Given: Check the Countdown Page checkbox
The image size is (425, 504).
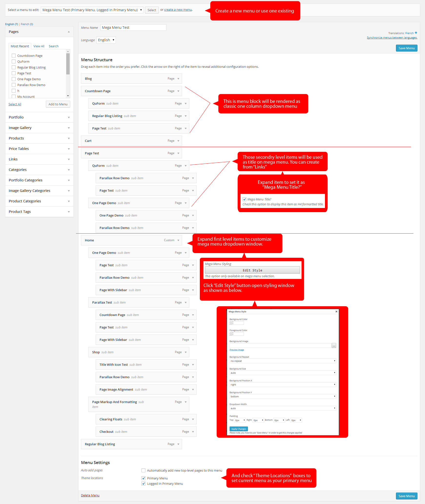Looking at the screenshot, I should (x=14, y=56).
